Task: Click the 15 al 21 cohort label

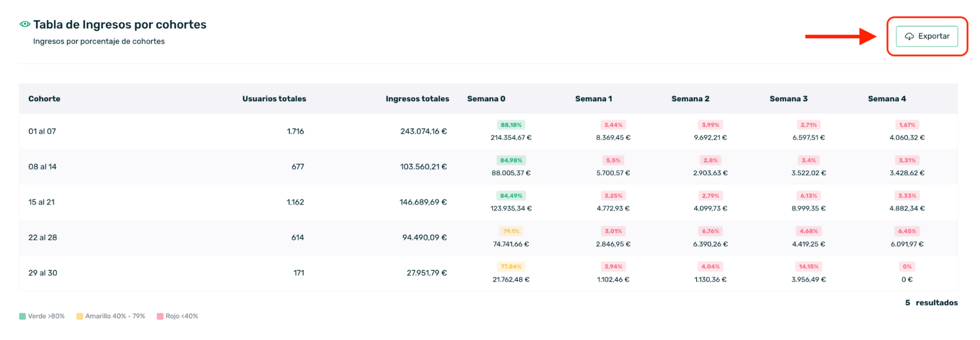Action: (41, 202)
